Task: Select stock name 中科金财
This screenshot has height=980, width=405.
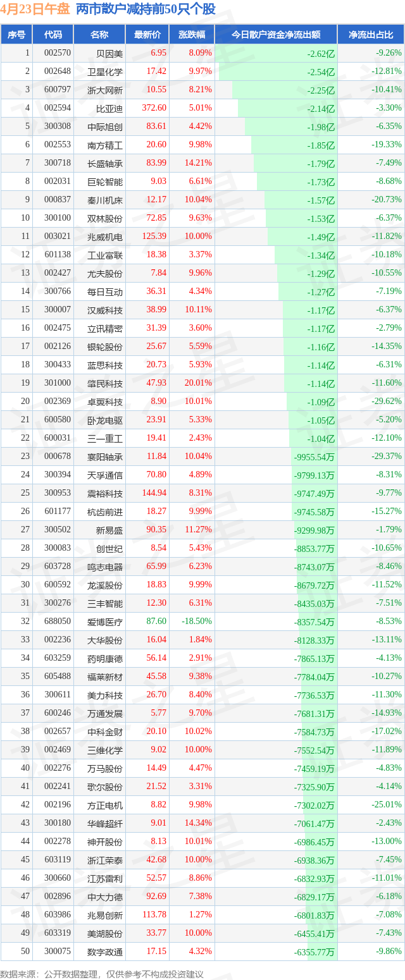Action: [105, 732]
